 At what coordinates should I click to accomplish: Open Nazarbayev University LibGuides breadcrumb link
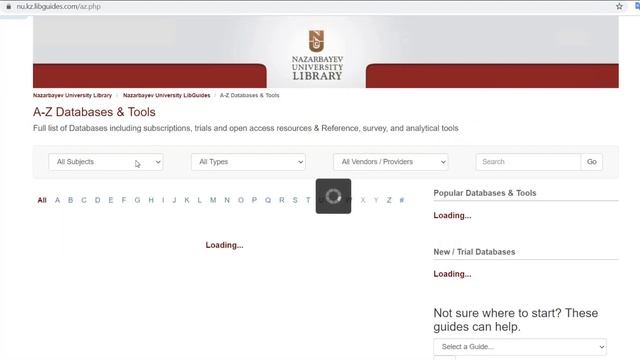[167, 95]
